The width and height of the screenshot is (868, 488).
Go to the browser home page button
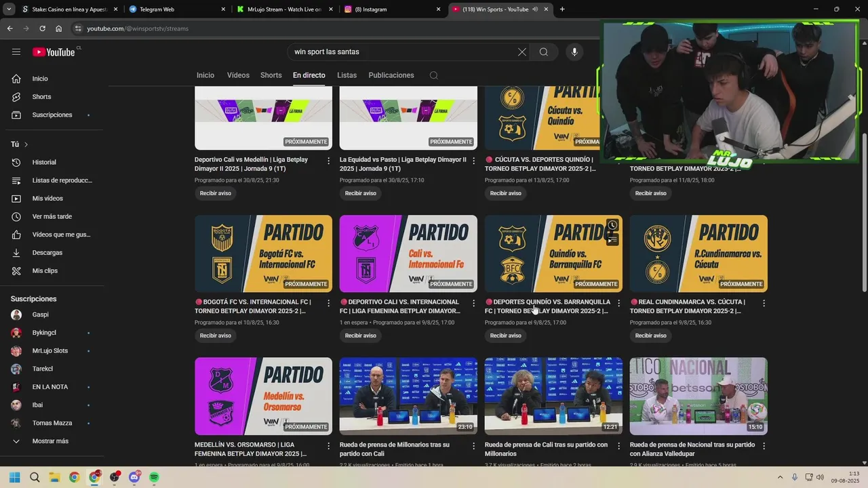(x=58, y=28)
